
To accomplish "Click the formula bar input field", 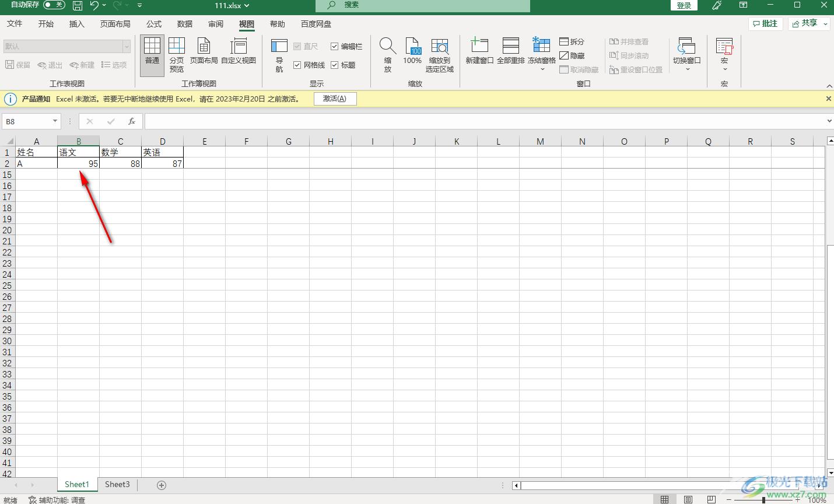I will click(x=485, y=121).
